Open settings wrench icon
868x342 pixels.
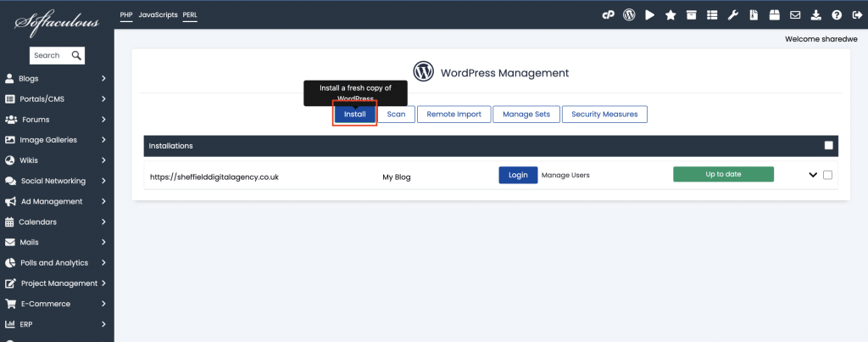733,15
